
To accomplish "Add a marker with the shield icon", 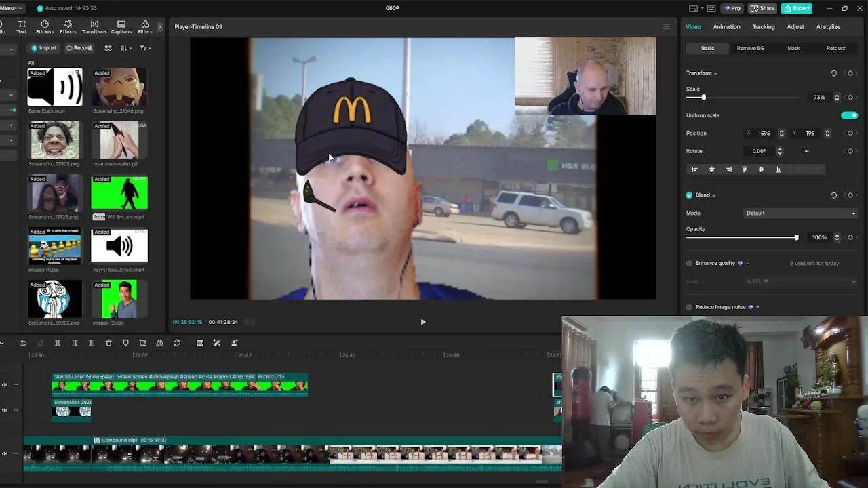I will (125, 343).
